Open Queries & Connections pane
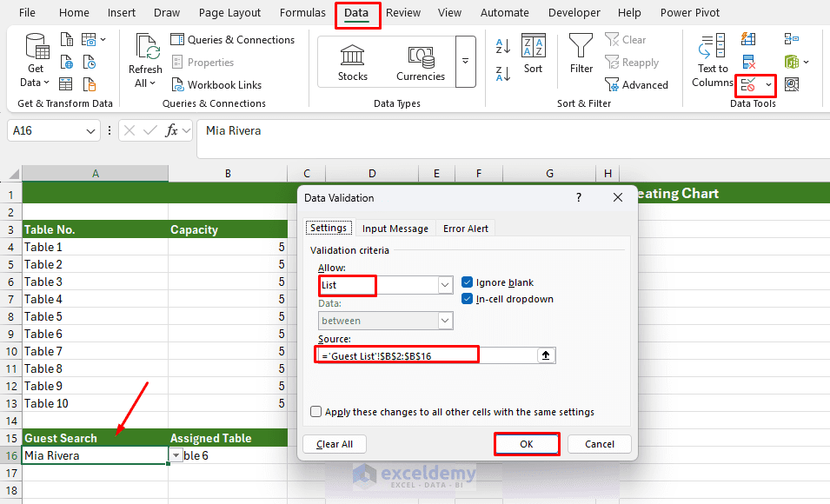830x504 pixels. (232, 40)
